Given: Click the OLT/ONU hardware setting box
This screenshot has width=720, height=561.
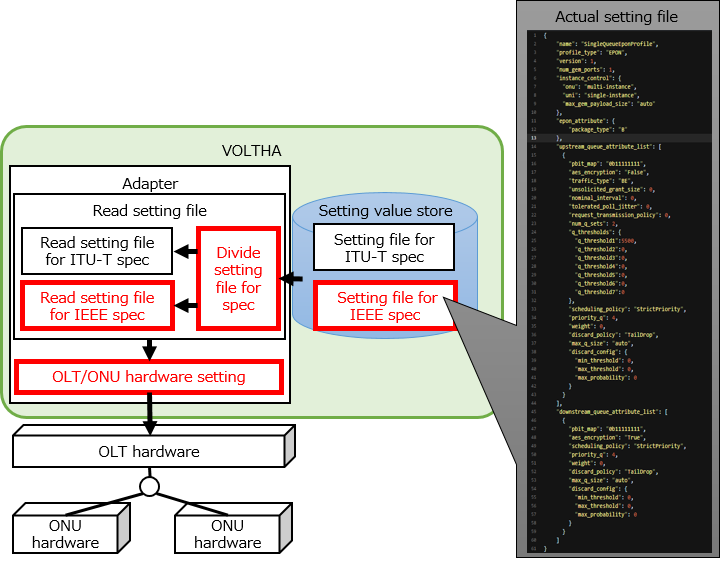Looking at the screenshot, I should coord(149,377).
